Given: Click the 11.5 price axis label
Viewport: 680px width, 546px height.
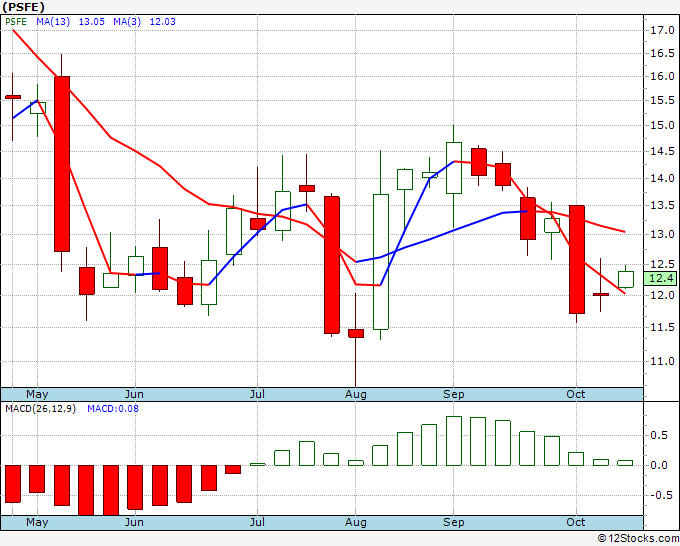Looking at the screenshot, I should coord(662,327).
